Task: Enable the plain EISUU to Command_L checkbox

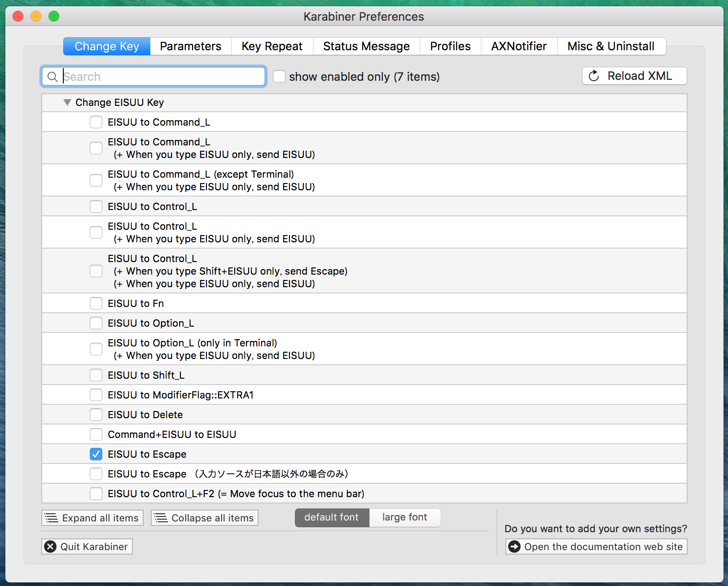Action: (x=96, y=122)
